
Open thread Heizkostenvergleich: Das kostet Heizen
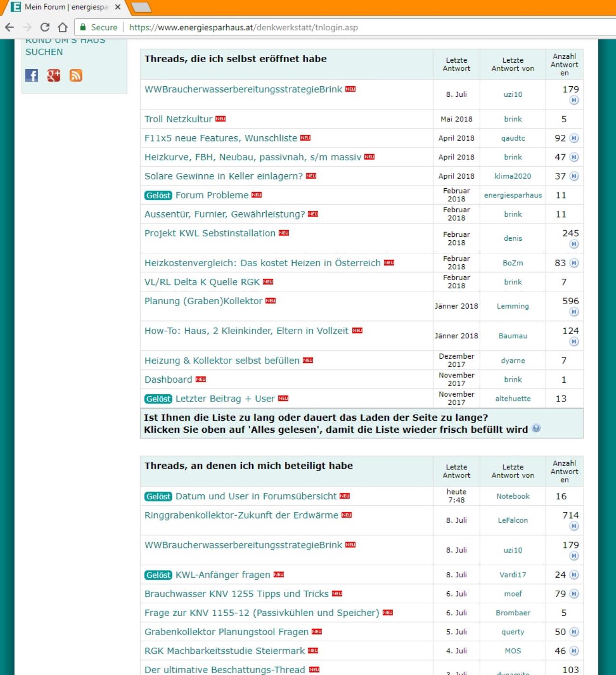263,263
